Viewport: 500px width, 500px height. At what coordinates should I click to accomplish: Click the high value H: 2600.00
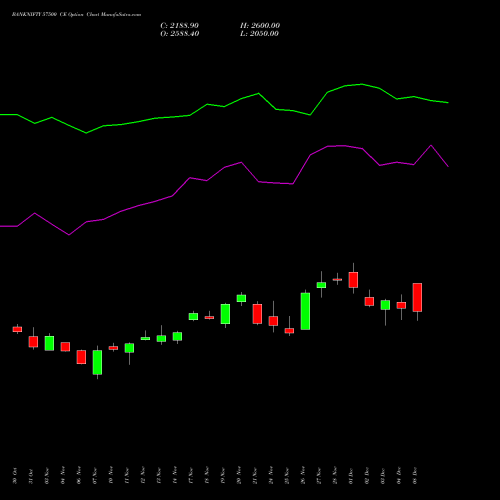(x=260, y=26)
